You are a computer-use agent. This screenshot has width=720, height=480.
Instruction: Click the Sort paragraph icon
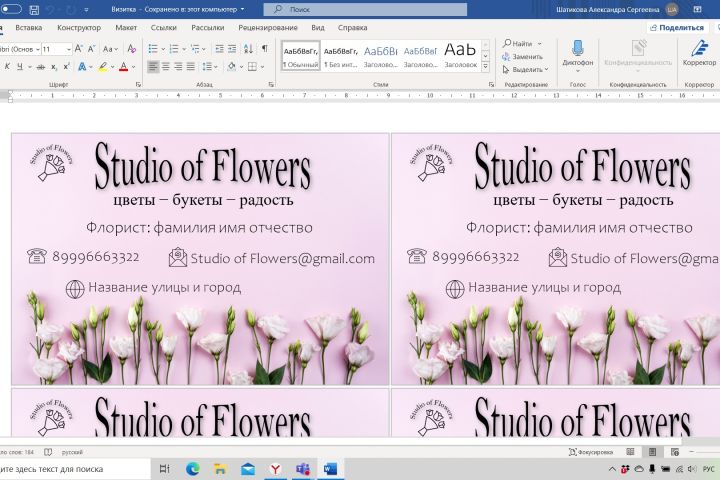[248, 48]
